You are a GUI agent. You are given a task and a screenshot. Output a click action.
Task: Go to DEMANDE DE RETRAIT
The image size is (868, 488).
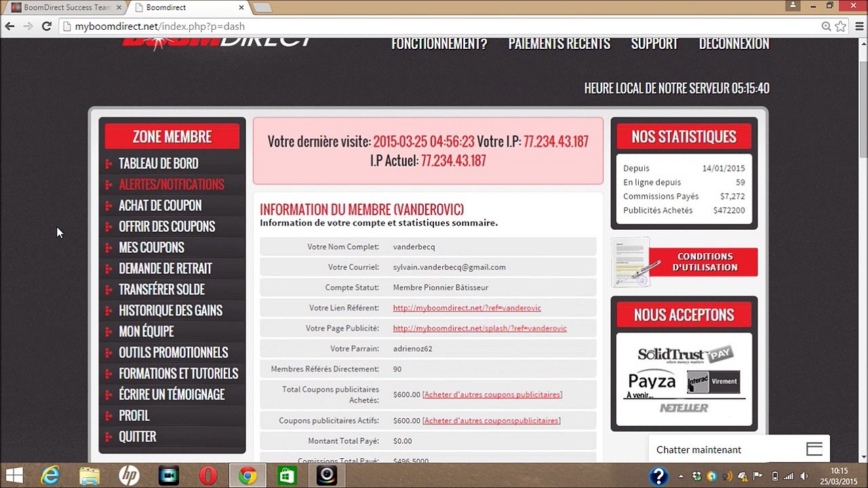[x=165, y=268]
